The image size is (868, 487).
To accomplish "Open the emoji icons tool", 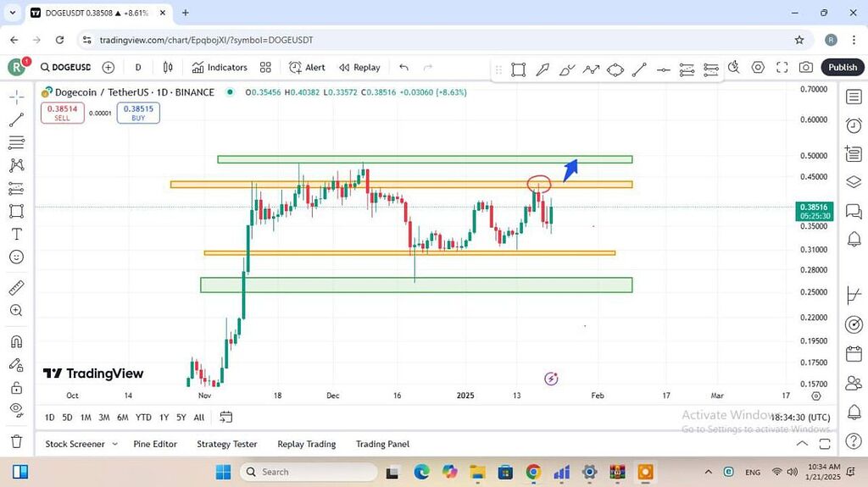I will coord(16,257).
